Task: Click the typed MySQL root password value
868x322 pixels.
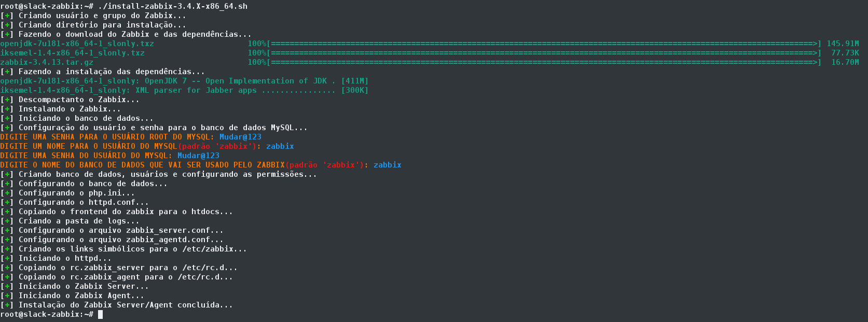Action: pyautogui.click(x=240, y=137)
